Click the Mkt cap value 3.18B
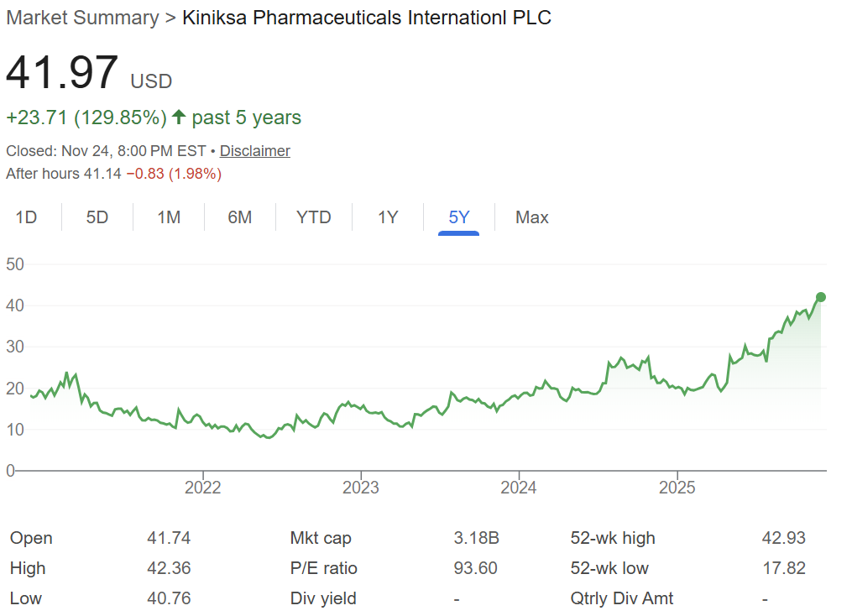 point(475,538)
